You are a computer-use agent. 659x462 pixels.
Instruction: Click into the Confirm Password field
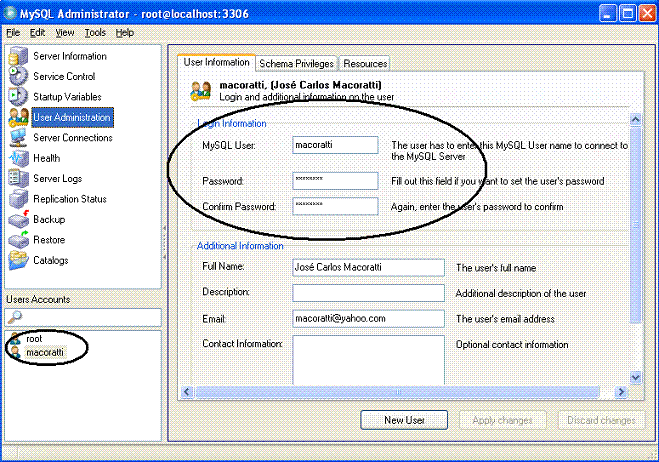pos(335,206)
